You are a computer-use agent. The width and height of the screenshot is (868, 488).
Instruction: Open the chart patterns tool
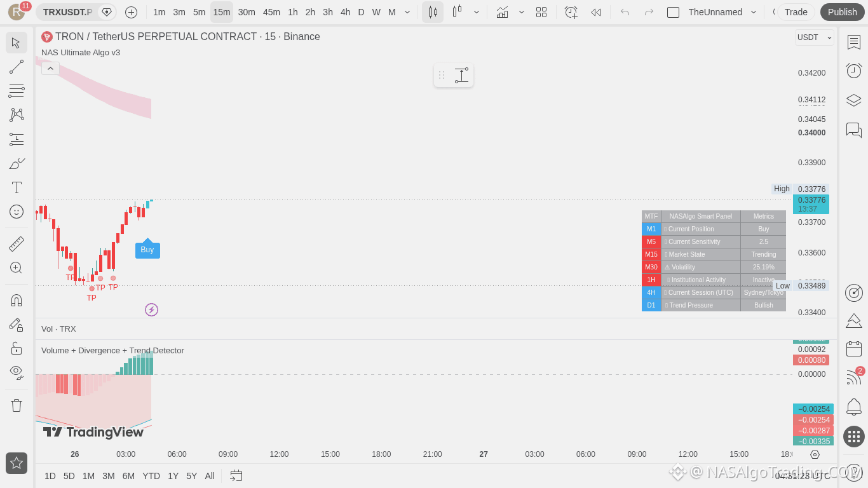click(17, 115)
